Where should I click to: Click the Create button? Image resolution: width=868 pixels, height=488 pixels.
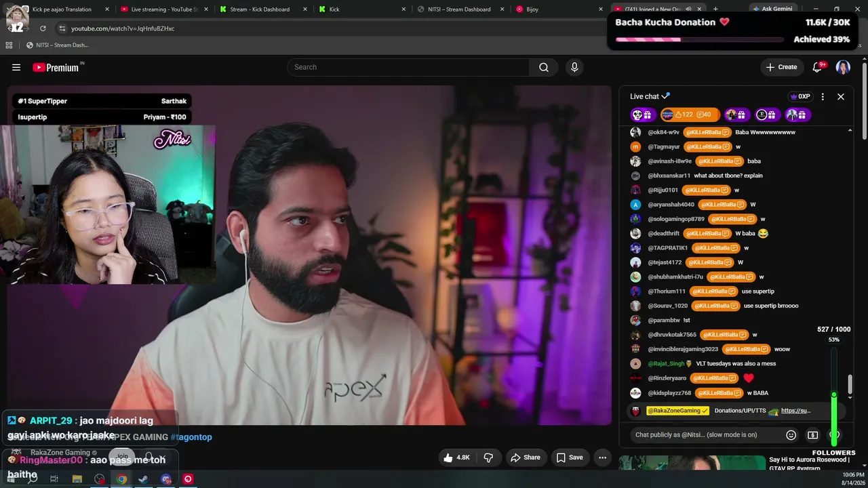(782, 67)
